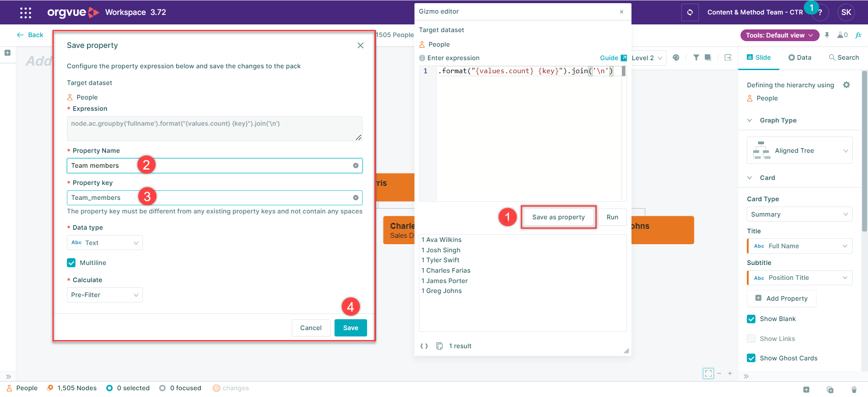Switch to the Data tab
Screen dimensions: 868x397
tap(800, 57)
